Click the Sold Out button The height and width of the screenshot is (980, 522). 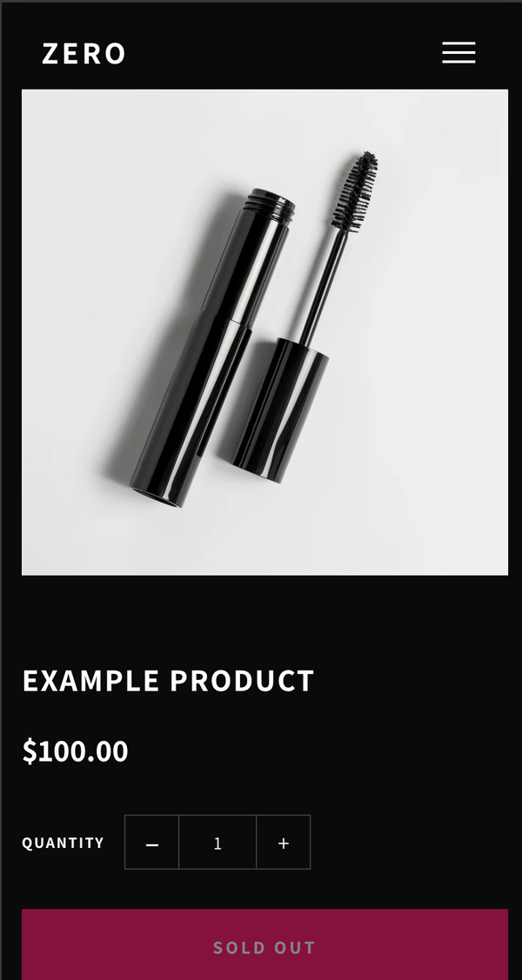265,944
